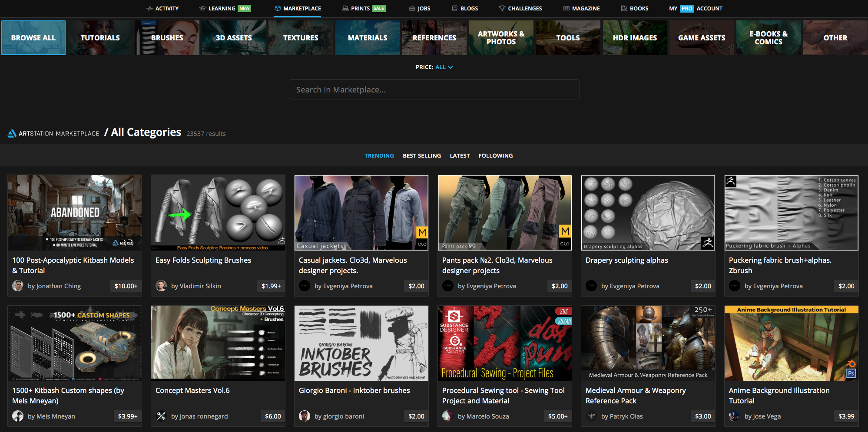Select the References category
This screenshot has height=432, width=868.
point(434,38)
